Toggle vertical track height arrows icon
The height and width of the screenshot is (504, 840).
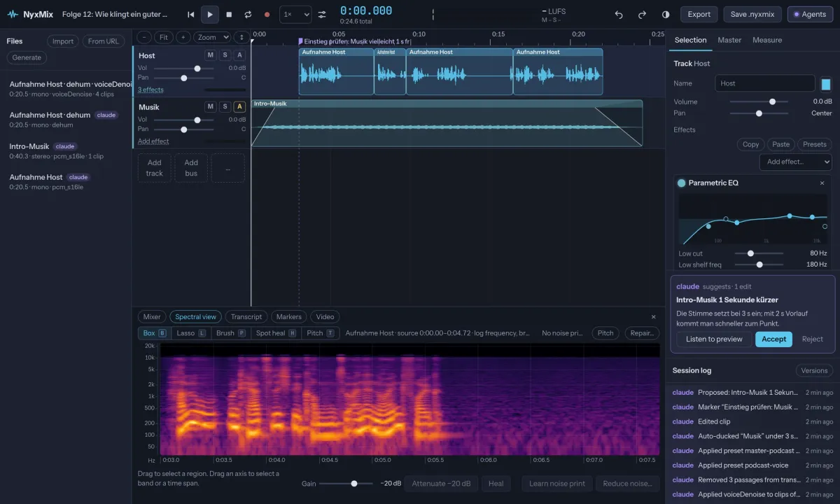pyautogui.click(x=241, y=37)
